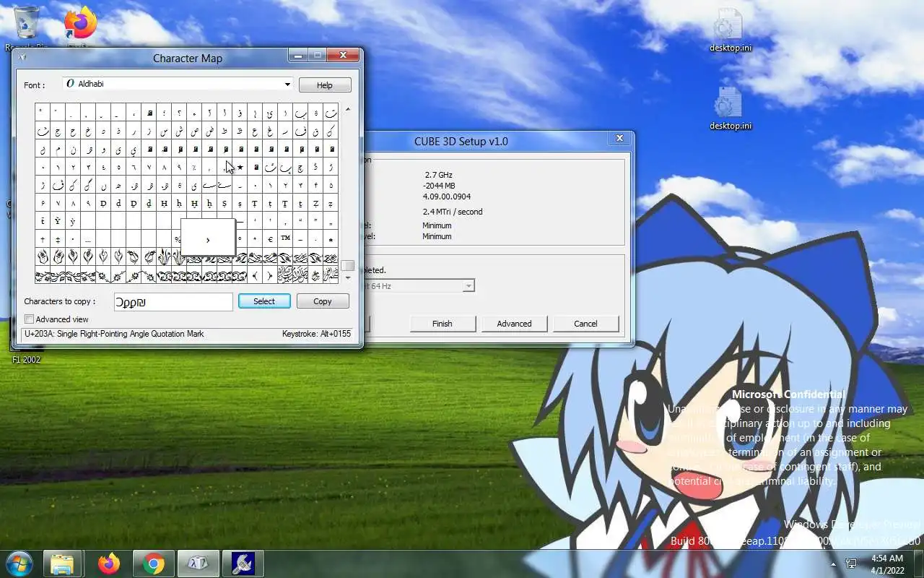The width and height of the screenshot is (924, 578).
Task: Click the Character Map title bar icon
Action: pyautogui.click(x=23, y=58)
